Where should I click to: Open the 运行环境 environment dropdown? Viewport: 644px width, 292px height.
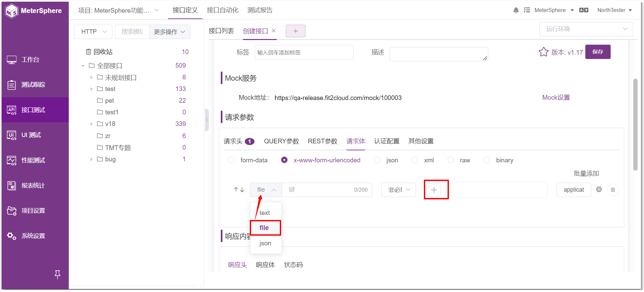coord(586,29)
